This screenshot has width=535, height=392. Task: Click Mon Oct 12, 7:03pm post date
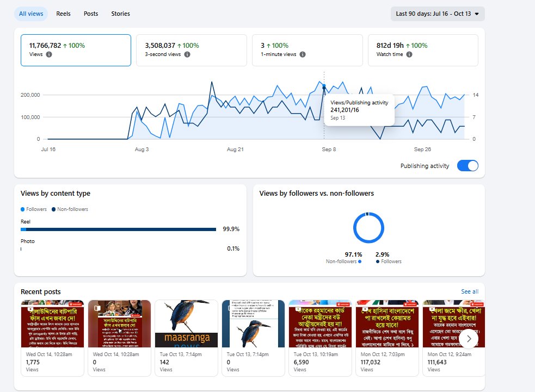coord(383,354)
